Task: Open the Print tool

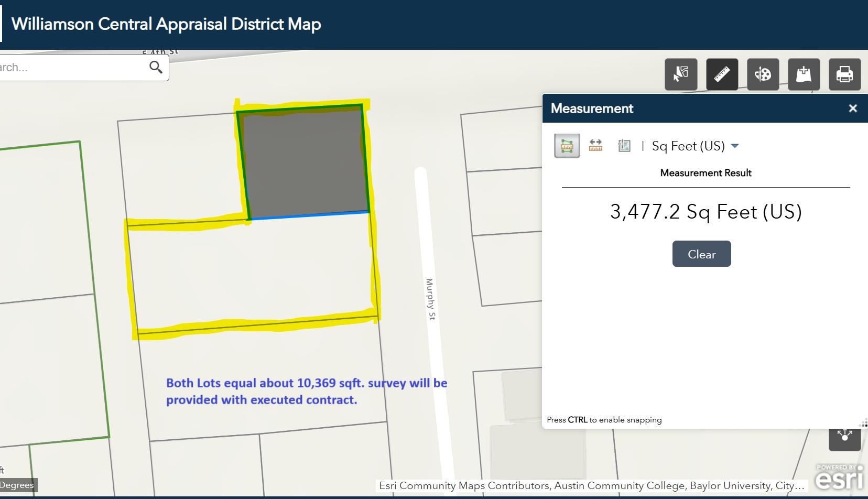Action: (844, 74)
